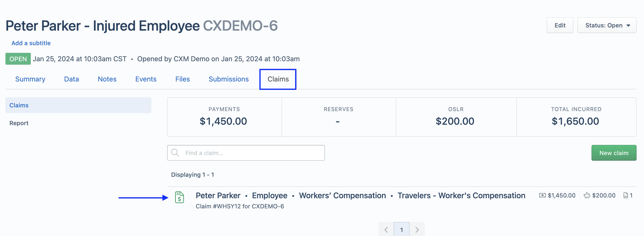This screenshot has height=236, width=644.
Task: Click the Add a subtitle link
Action: [x=31, y=43]
